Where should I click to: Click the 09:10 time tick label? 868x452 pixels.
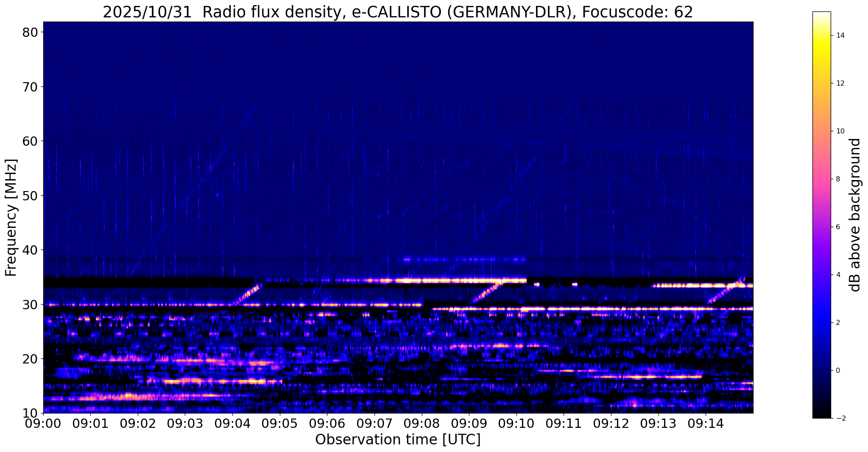click(516, 423)
